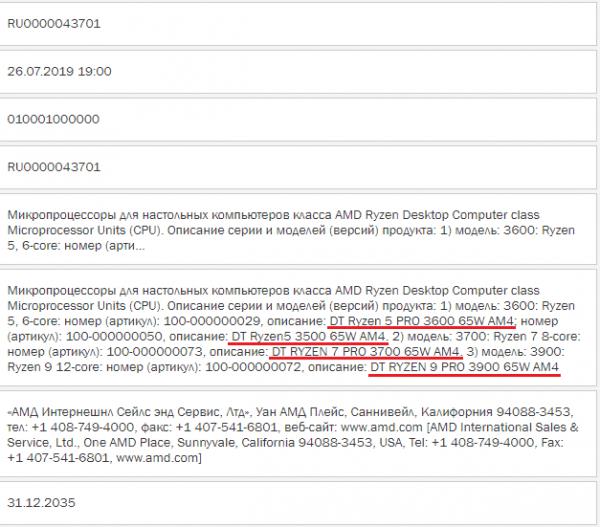Viewport: 600px width, 527px height.
Task: Click the truncated description ending in '(арти...'
Action: tap(298, 230)
